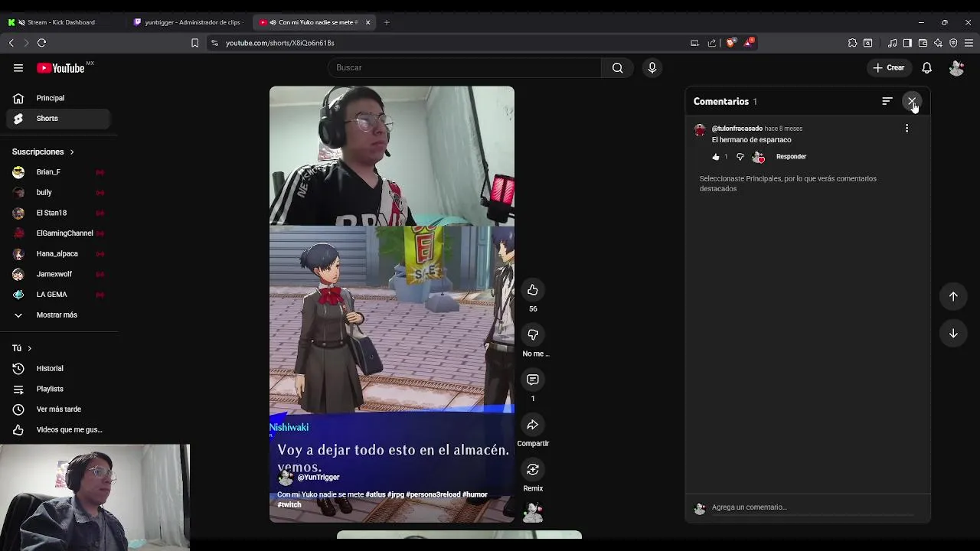Toggle the Short's comments button
This screenshot has height=551, width=980.
[533, 380]
